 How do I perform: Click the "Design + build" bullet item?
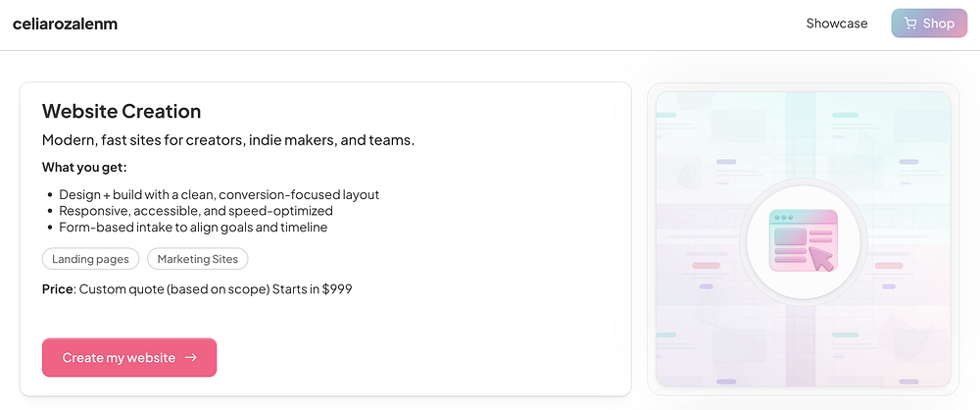[219, 194]
